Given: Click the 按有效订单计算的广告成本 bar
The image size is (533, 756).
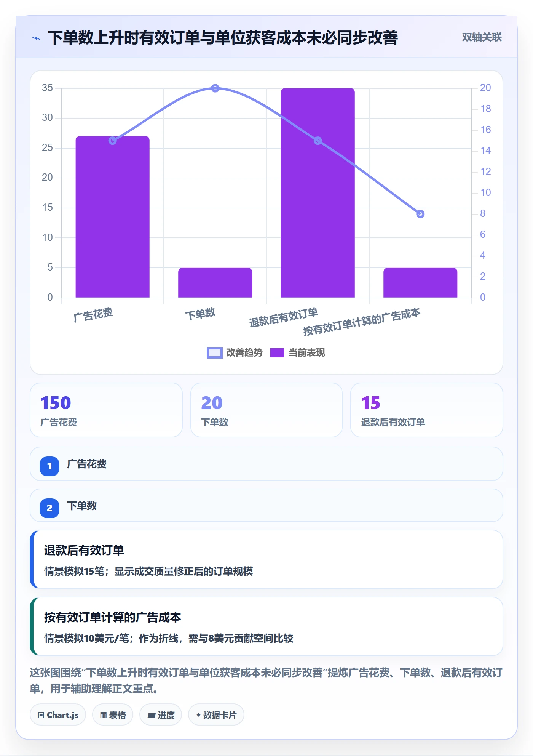Looking at the screenshot, I should 420,283.
